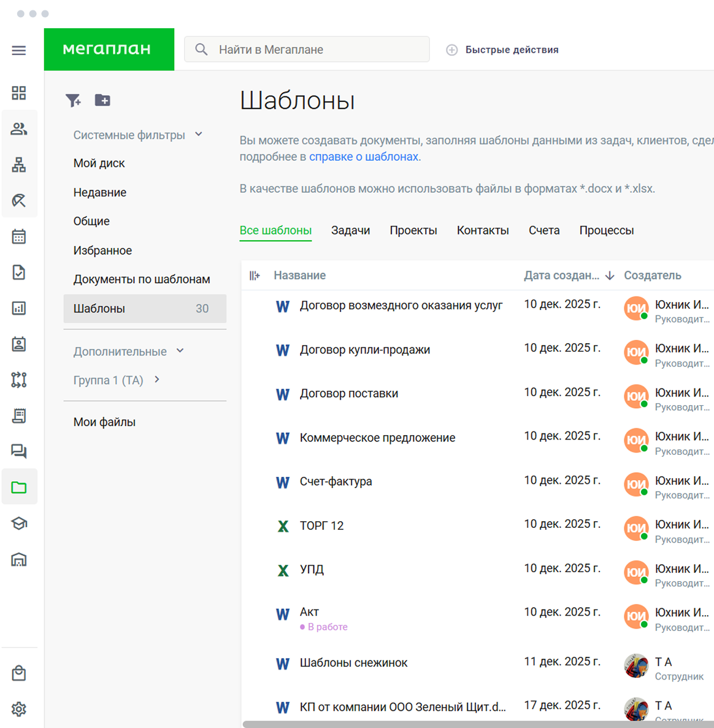Screen dimensions: 714x728
Task: Click the column settings icon in table header
Action: [254, 276]
